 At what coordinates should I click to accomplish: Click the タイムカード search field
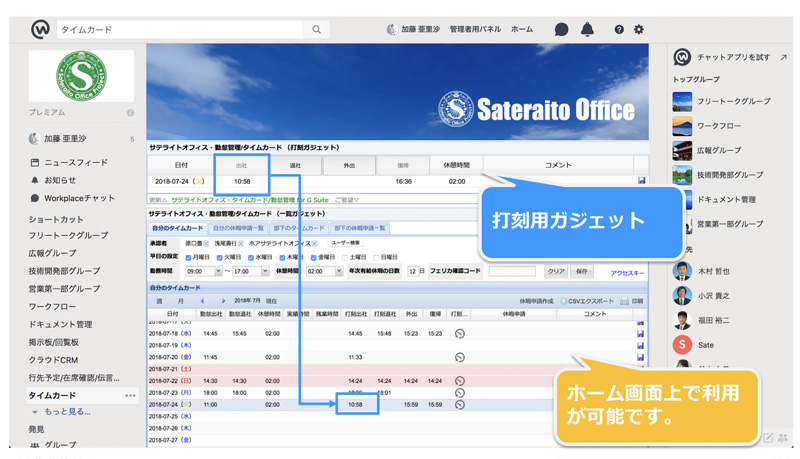[181, 30]
